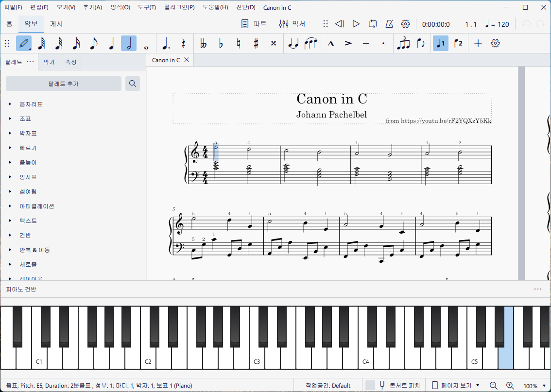
Task: Open piano keyboard panel options menu
Action: tap(538, 289)
